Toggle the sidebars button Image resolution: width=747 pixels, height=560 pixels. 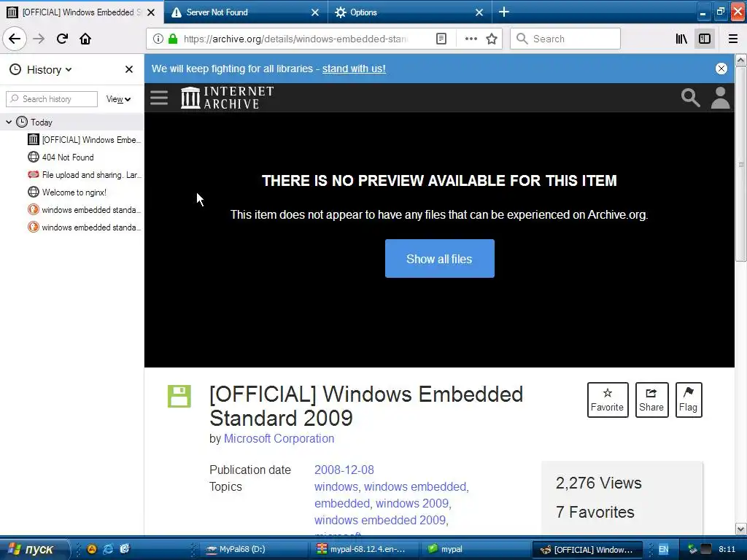705,39
